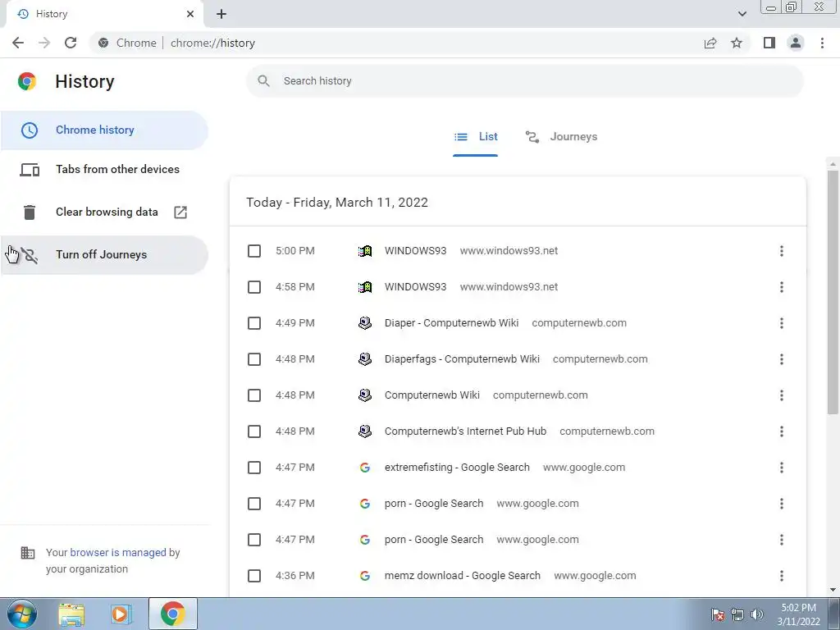Switch to the List tab

pos(475,137)
